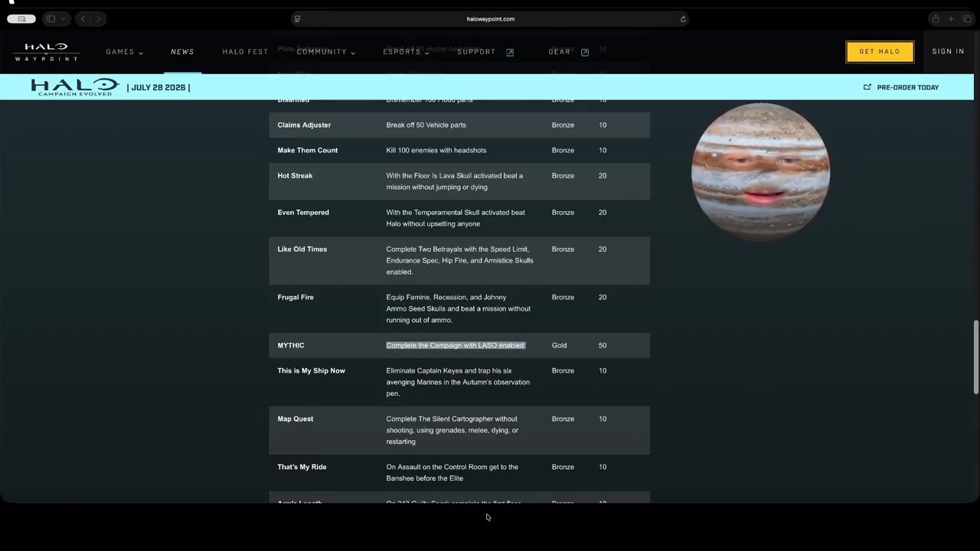Click the Assault on the Control Room description

click(x=452, y=473)
